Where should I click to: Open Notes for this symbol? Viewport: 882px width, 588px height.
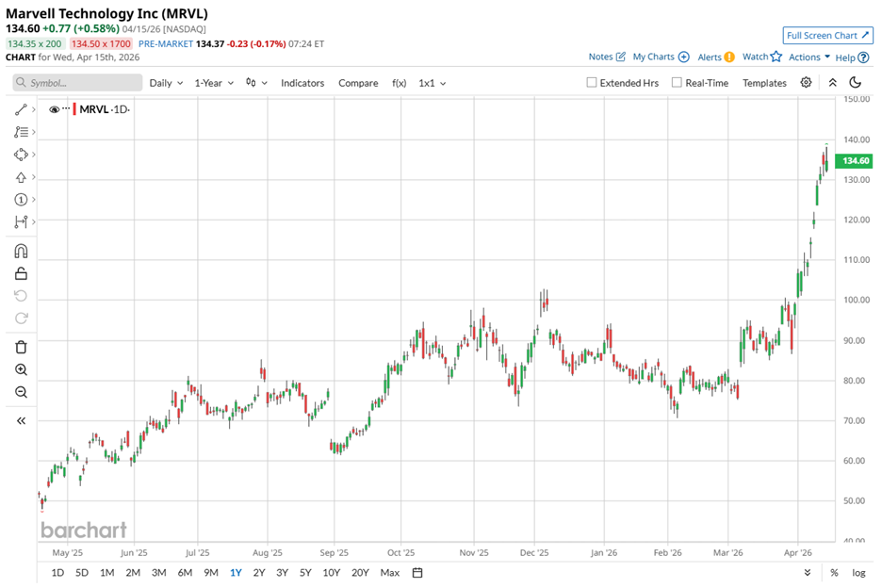pyautogui.click(x=607, y=57)
